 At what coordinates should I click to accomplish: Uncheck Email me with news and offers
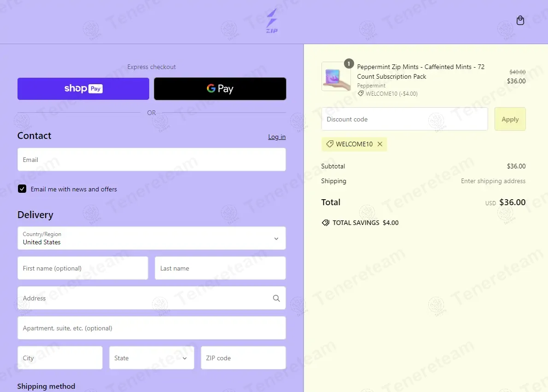(x=22, y=189)
